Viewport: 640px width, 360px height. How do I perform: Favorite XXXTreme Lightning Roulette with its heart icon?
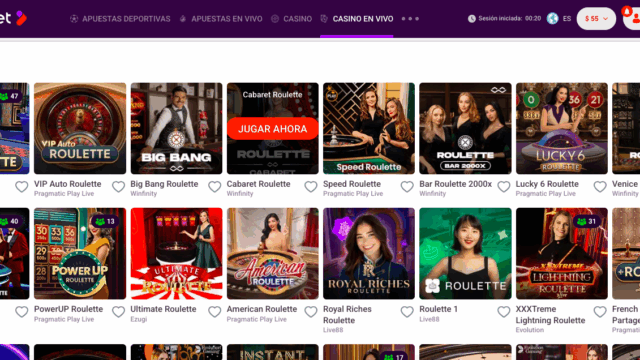(x=600, y=312)
